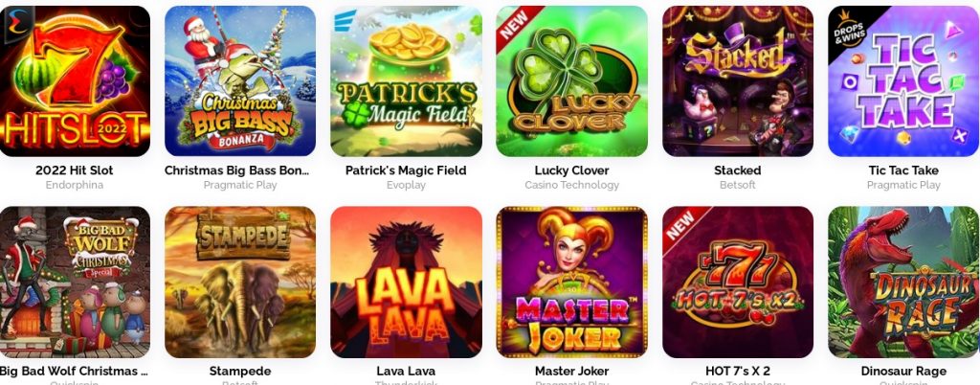
Task: Select the Patrick's Magic Field game image
Action: coord(406,81)
